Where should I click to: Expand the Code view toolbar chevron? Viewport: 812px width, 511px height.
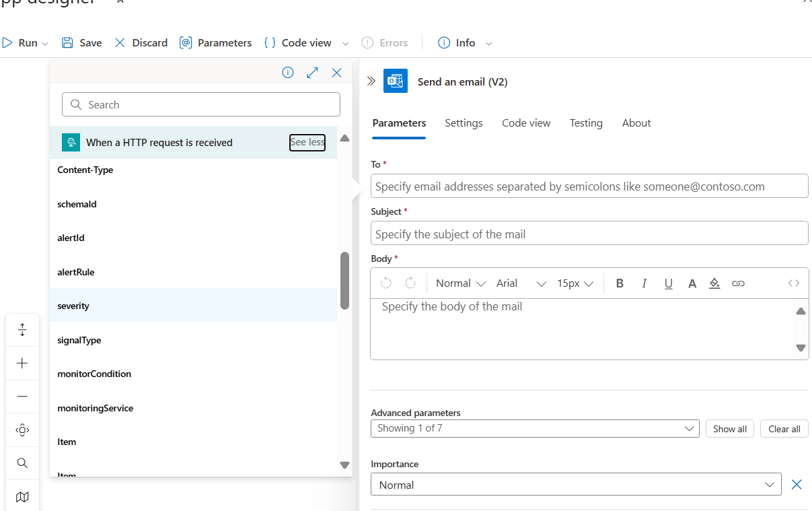pos(346,43)
